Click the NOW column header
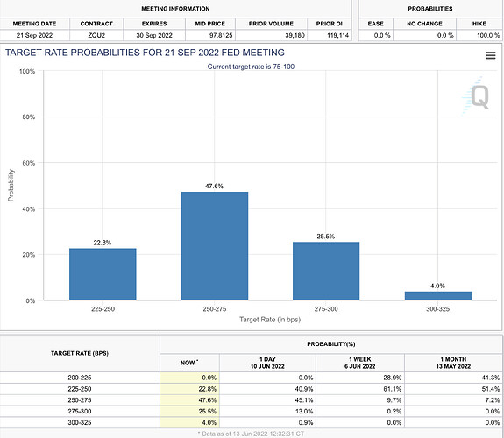The height and width of the screenshot is (438, 504). tap(189, 363)
